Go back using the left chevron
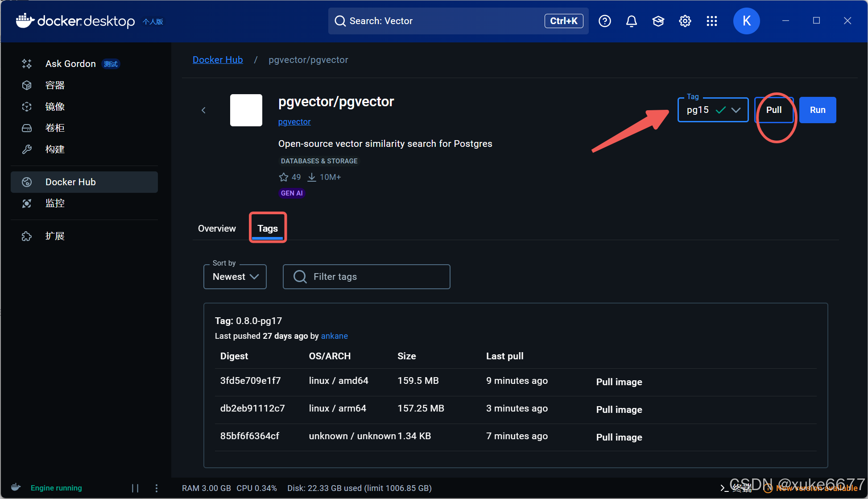 203,110
